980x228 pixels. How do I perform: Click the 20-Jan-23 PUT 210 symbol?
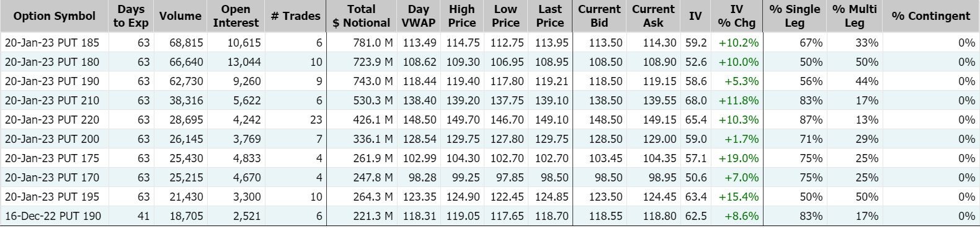[x=52, y=101]
